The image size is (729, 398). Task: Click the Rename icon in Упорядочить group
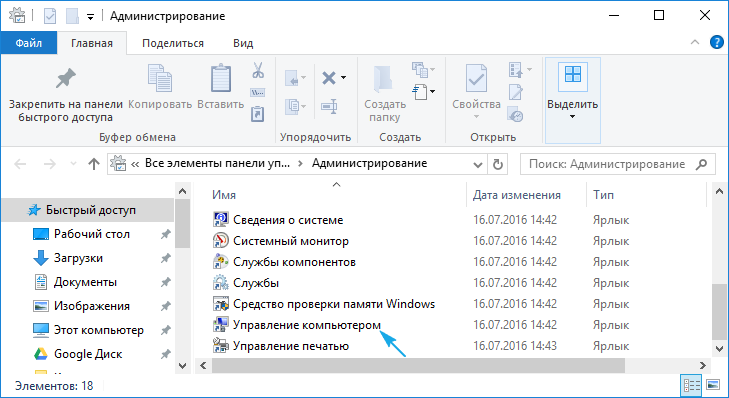[329, 106]
